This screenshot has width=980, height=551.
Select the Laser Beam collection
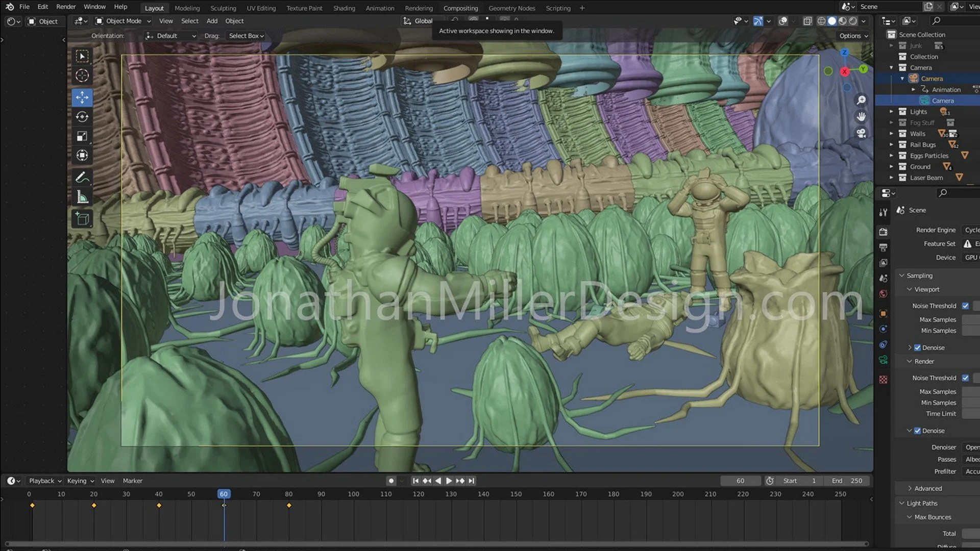(x=926, y=178)
